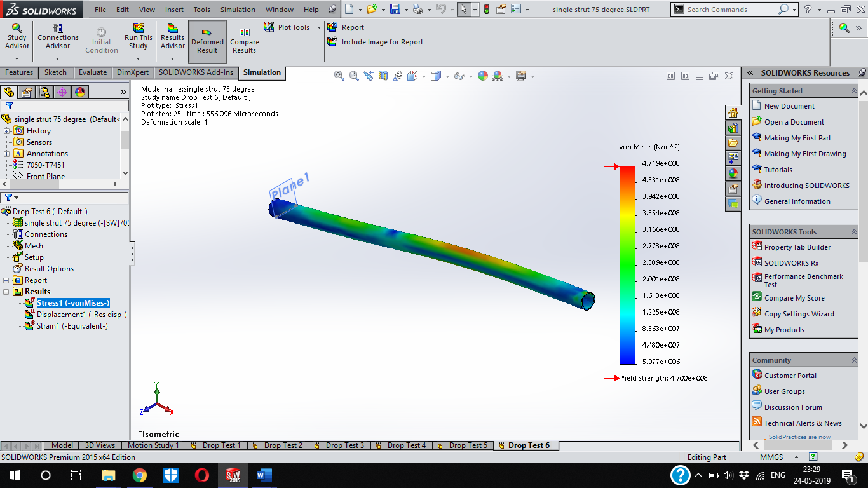
Task: Open the File Explorer tab in the task pane
Action: pos(733,142)
